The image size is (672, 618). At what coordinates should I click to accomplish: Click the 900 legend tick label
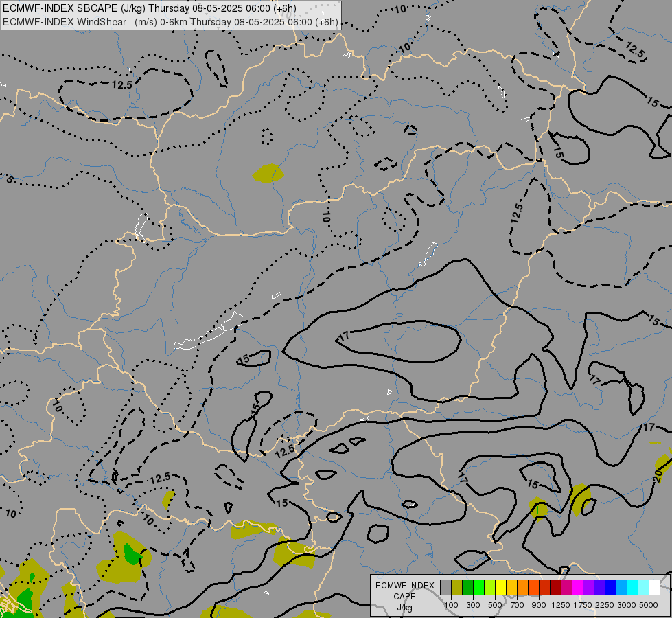[539, 605]
